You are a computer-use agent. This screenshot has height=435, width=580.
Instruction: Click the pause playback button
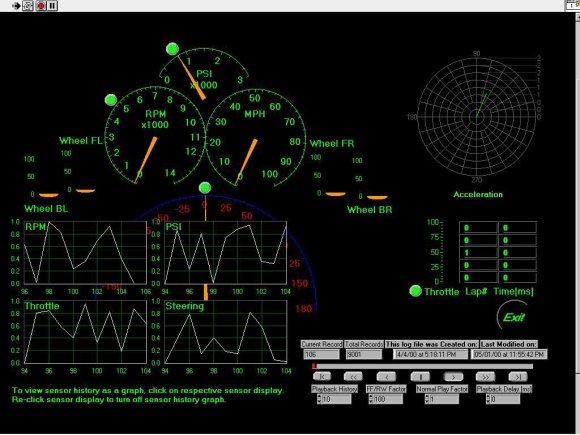(420, 377)
